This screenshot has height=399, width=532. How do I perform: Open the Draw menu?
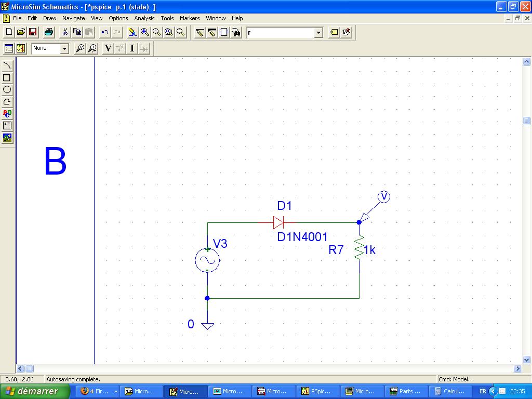[x=49, y=18]
